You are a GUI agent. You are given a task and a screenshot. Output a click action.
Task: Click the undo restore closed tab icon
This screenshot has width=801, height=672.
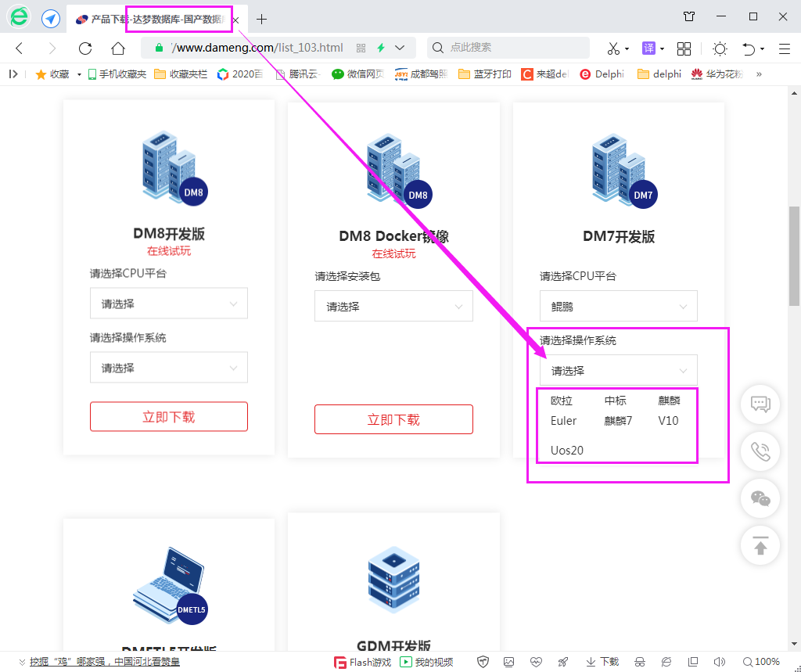749,49
